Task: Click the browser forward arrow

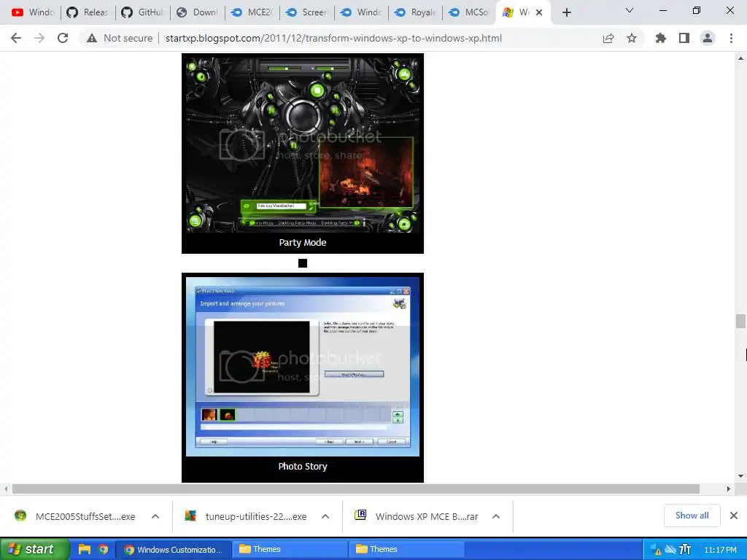Action: pyautogui.click(x=39, y=38)
